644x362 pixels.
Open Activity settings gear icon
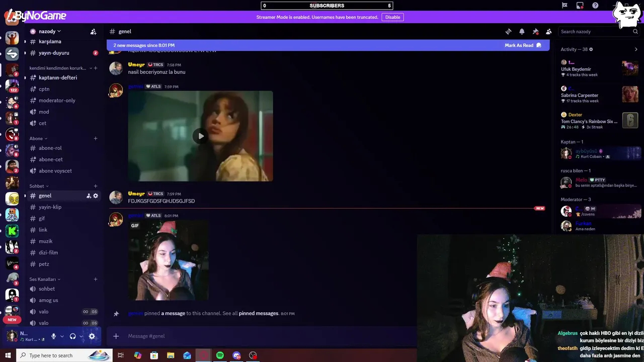591,49
